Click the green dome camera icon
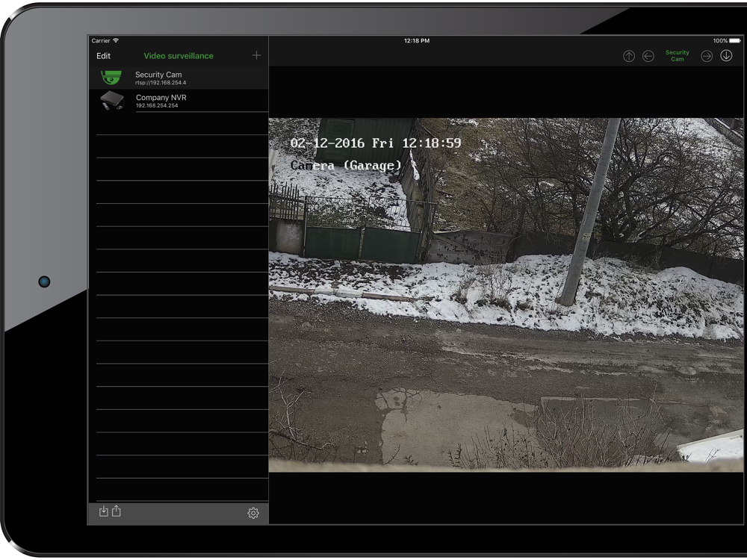The width and height of the screenshot is (747, 560). tap(111, 77)
